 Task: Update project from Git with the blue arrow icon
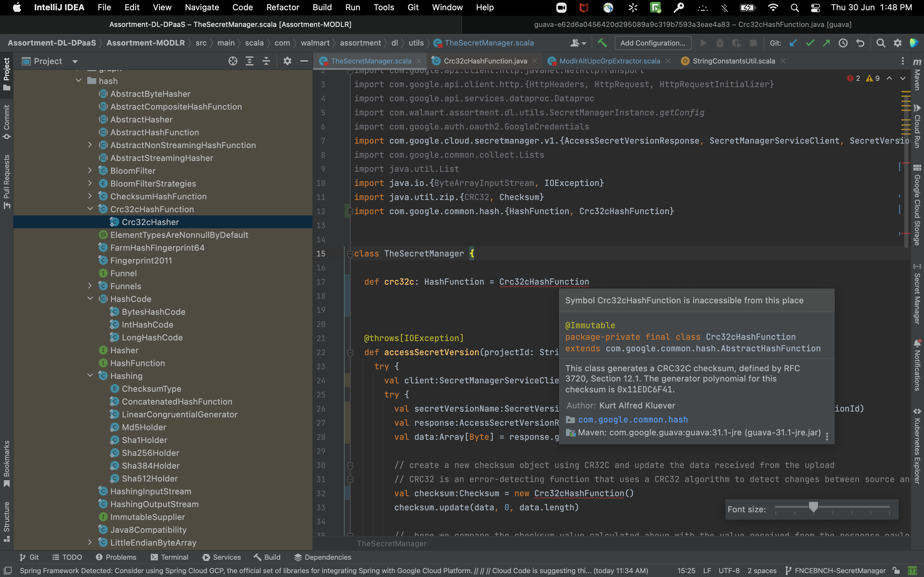point(793,43)
